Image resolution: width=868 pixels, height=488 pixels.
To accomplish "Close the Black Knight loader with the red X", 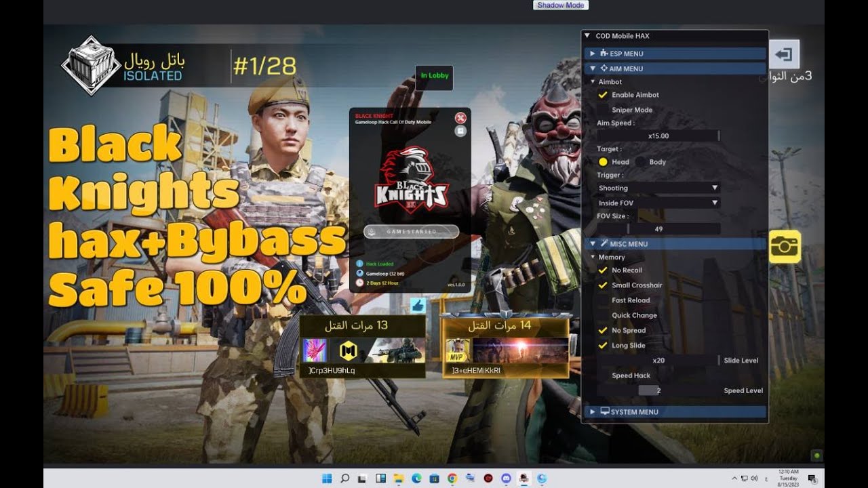I will 460,118.
